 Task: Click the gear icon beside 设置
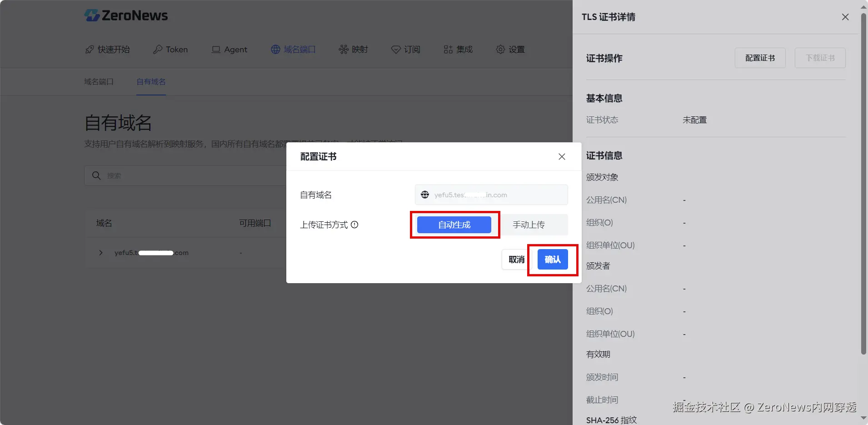click(500, 50)
